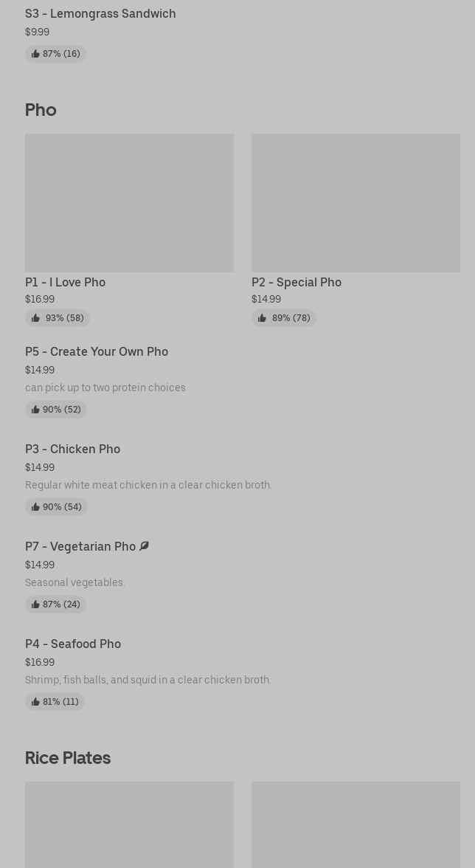Click the first Rice Plates item photo
This screenshot has height=868, width=475.
pos(129,824)
